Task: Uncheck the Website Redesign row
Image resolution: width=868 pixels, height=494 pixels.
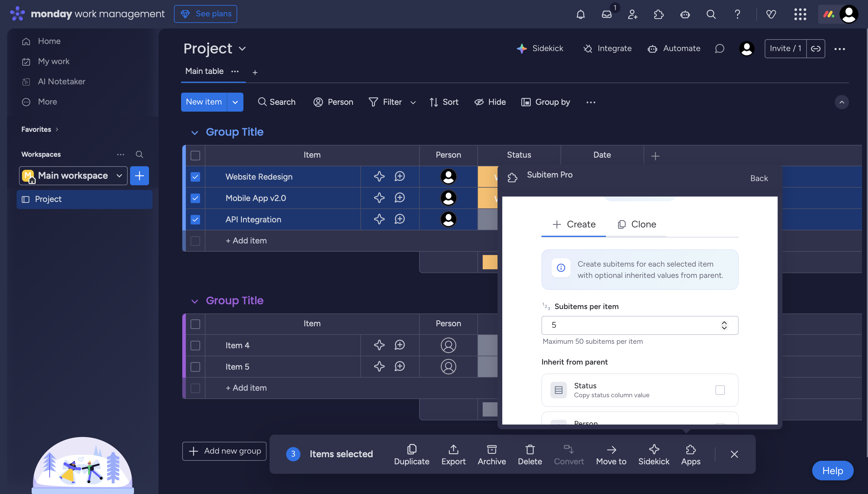Action: coord(195,176)
